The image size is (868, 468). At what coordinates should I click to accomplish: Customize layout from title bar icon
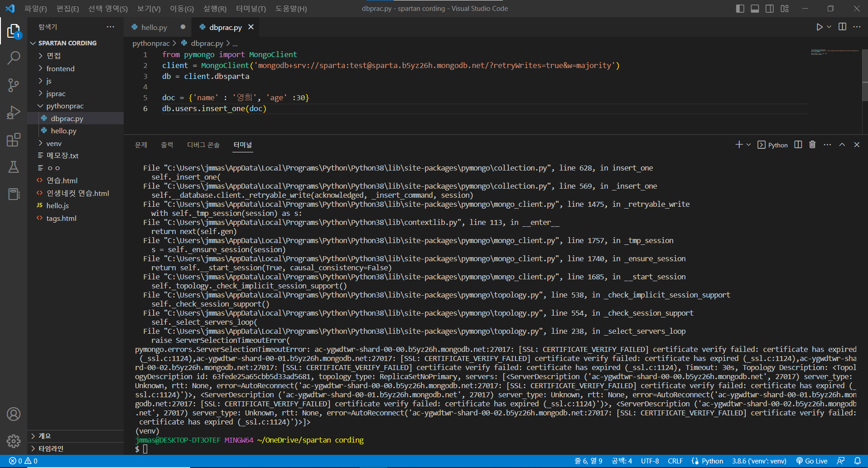coord(785,9)
